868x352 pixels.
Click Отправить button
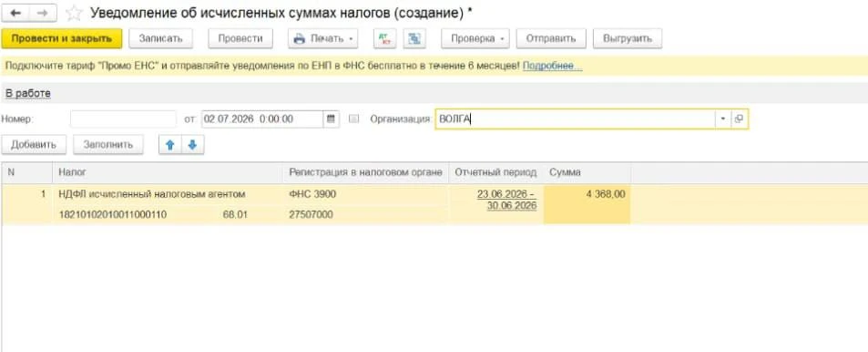coord(551,39)
